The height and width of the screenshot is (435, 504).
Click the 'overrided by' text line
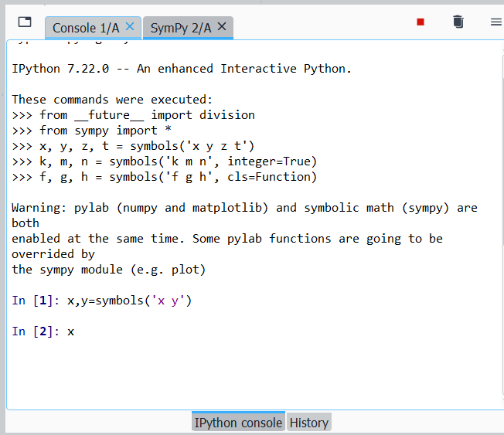pyautogui.click(x=53, y=254)
